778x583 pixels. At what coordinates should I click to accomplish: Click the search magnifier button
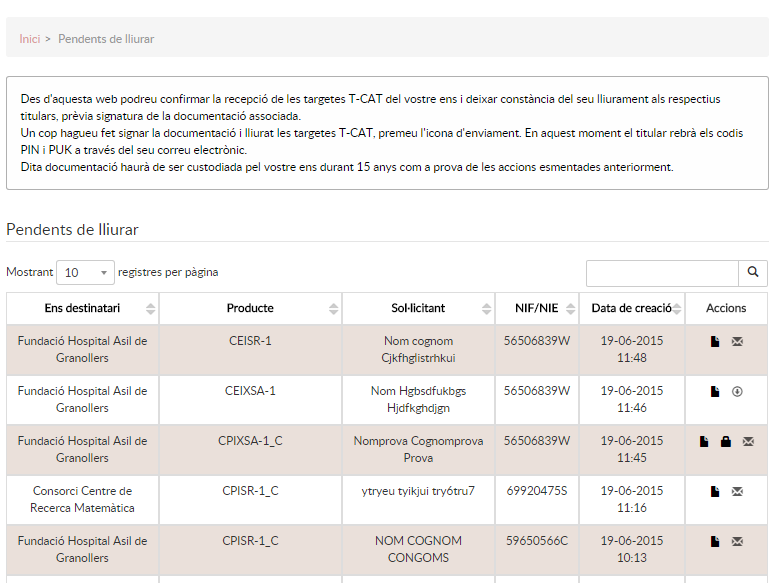click(x=753, y=273)
